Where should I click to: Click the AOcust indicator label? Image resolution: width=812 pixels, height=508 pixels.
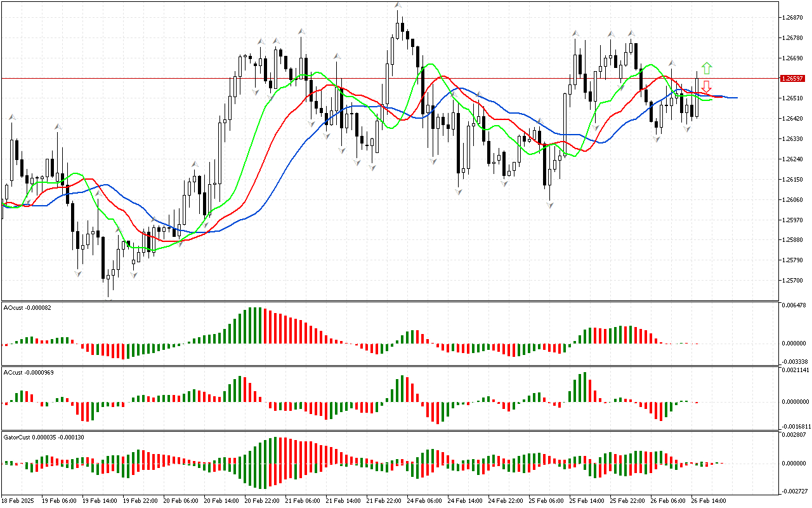(x=27, y=308)
